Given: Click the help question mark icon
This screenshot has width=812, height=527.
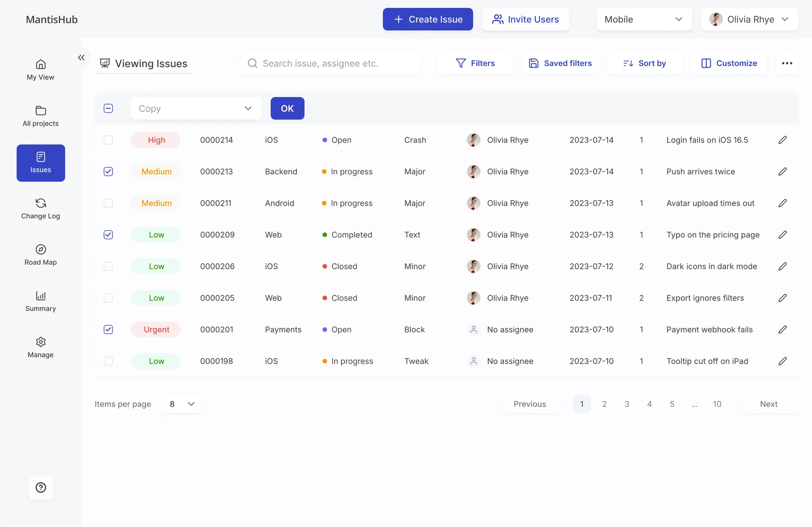Looking at the screenshot, I should pos(41,488).
